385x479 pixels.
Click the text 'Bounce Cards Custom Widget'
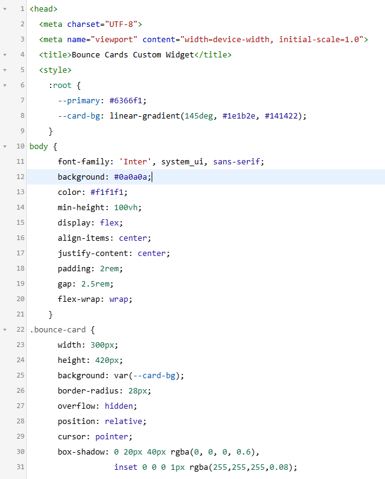[133, 55]
